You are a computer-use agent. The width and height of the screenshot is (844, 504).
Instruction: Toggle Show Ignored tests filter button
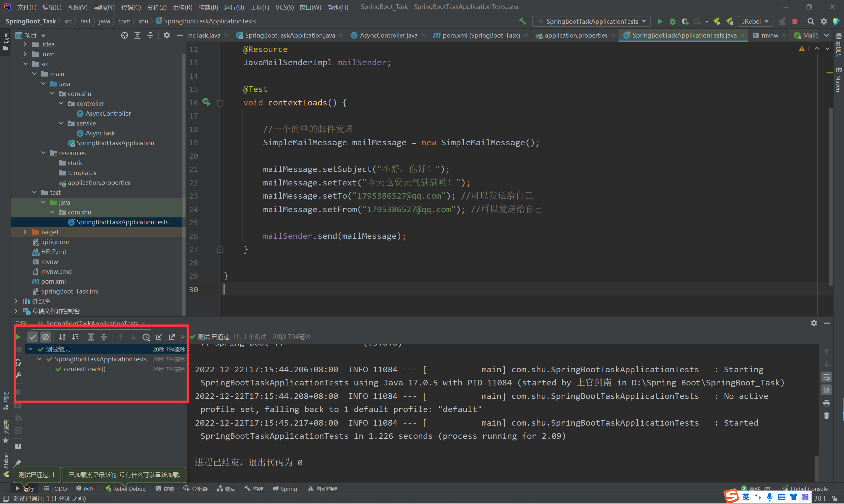[45, 337]
